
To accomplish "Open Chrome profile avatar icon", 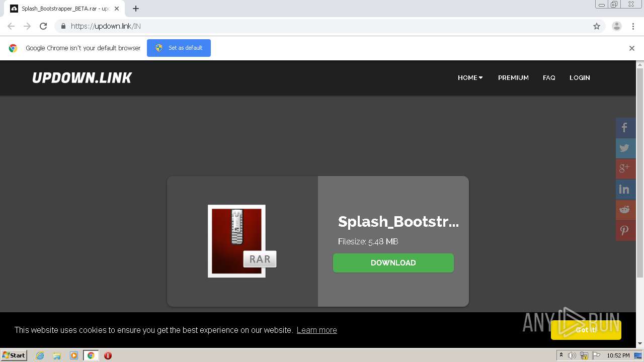I will coord(617,26).
